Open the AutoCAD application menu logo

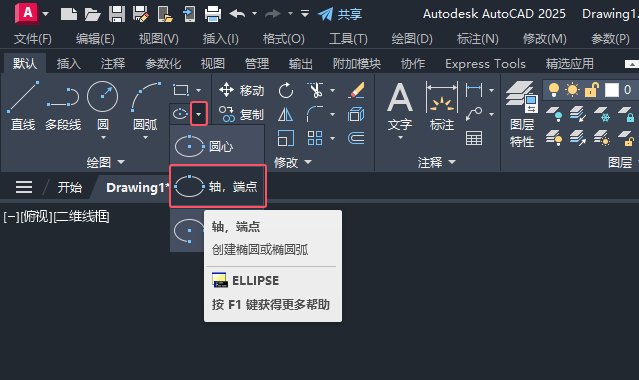click(27, 13)
